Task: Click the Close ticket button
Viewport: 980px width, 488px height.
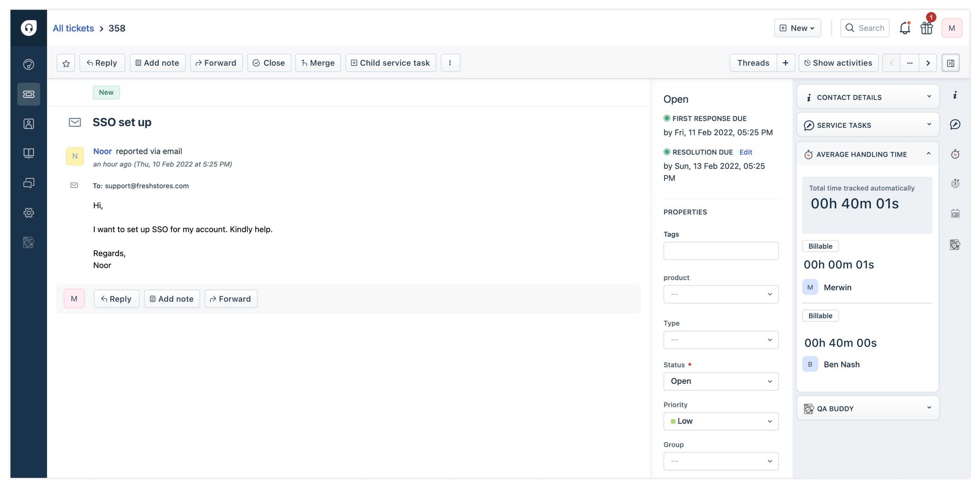Action: 269,63
